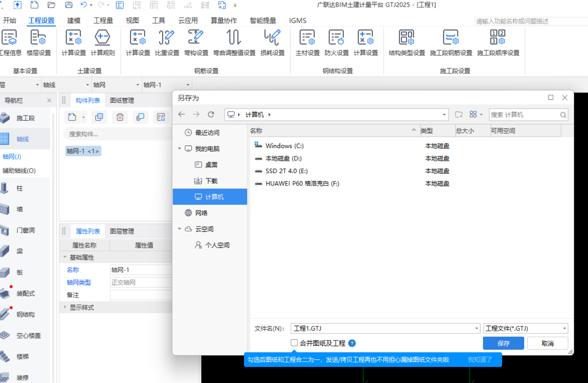Select 楼梯 in navigation bar
The image size is (588, 383).
click(x=22, y=356)
